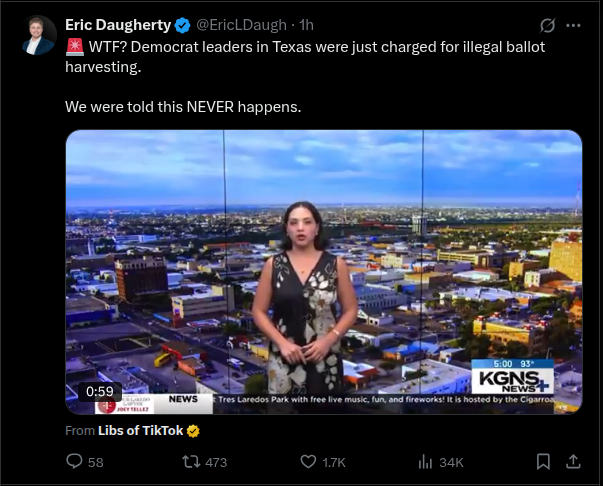Repost the tweet using the retweet icon
Viewport: 603px width, 486px height.
pyautogui.click(x=191, y=461)
